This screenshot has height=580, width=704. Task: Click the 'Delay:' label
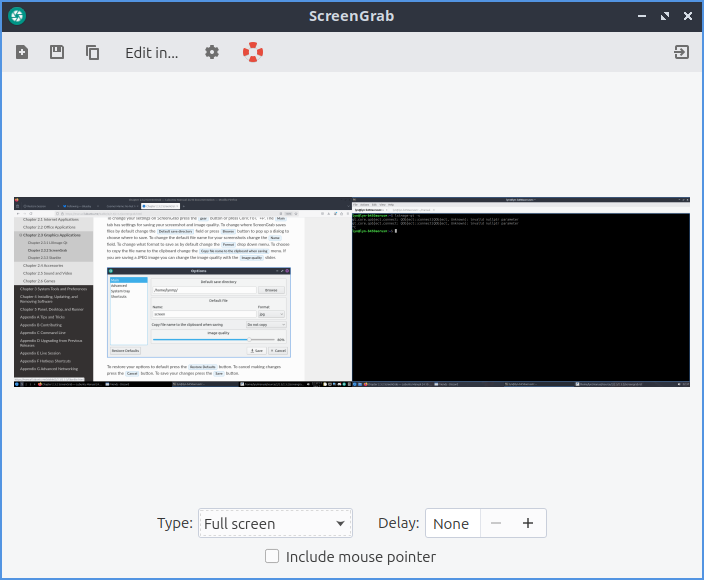(397, 523)
